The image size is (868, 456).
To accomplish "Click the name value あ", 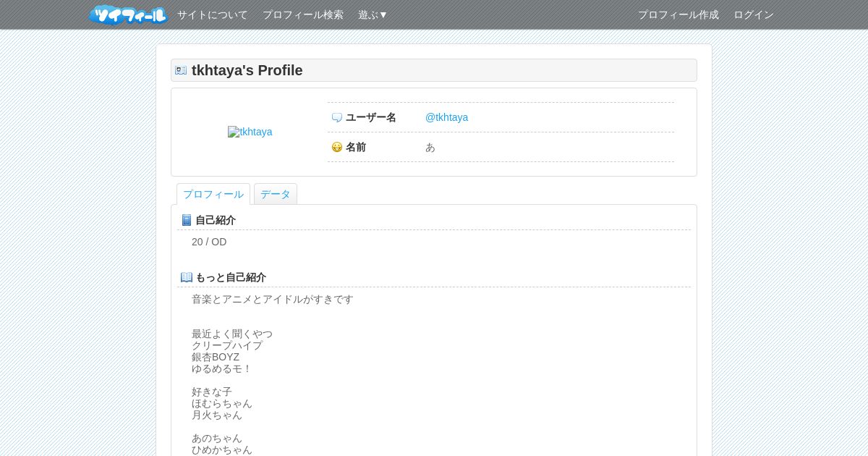I will 430,147.
